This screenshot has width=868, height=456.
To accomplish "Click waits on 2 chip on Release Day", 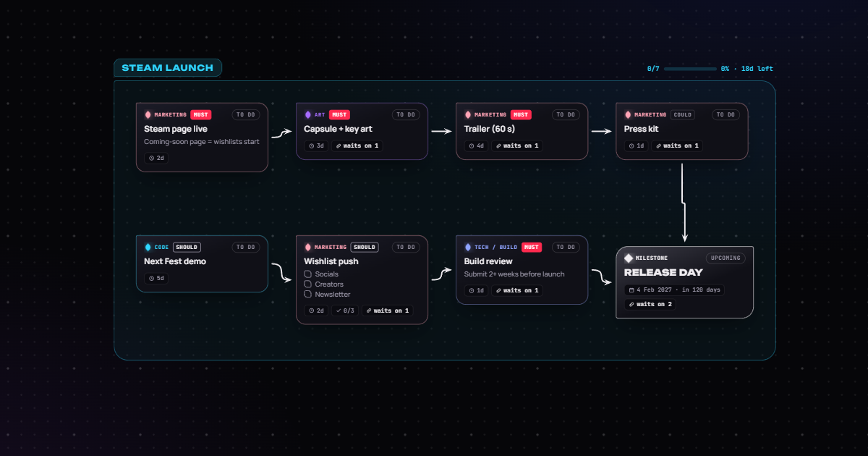I will pos(650,305).
